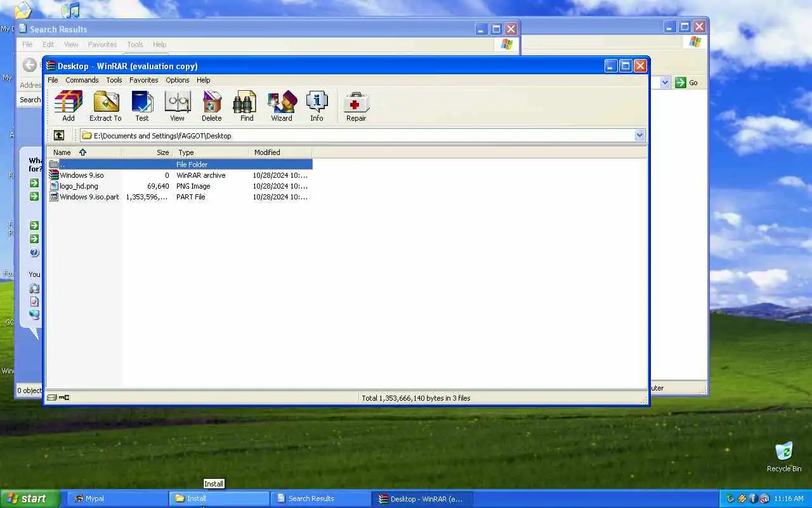Image resolution: width=812 pixels, height=508 pixels.
Task: Click the Add toolbar icon in WinRAR
Action: tap(69, 106)
